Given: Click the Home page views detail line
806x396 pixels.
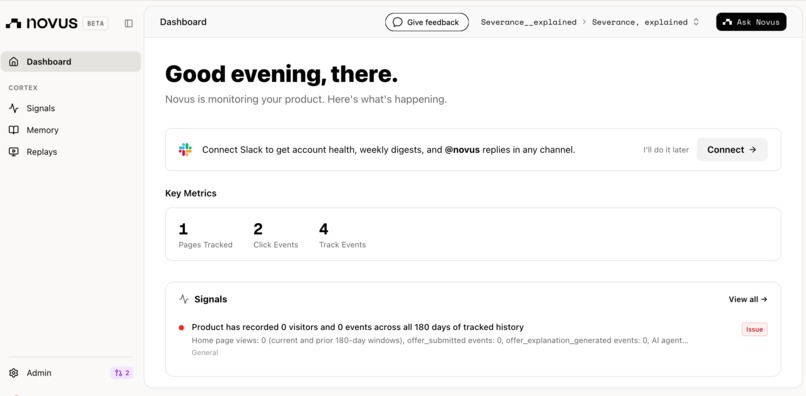Looking at the screenshot, I should tap(440, 340).
